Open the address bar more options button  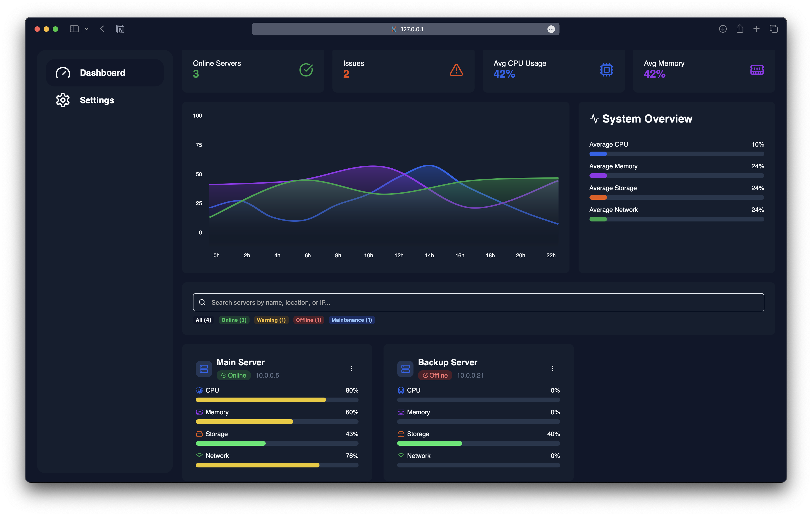tap(551, 29)
